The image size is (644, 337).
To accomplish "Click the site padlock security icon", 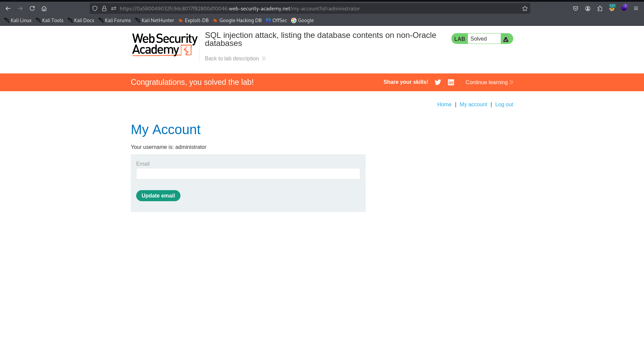I will (x=104, y=8).
